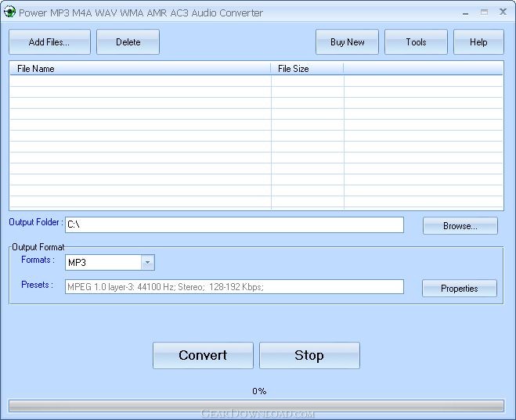Image resolution: width=516 pixels, height=420 pixels.
Task: Browse for an output folder
Action: (460, 226)
